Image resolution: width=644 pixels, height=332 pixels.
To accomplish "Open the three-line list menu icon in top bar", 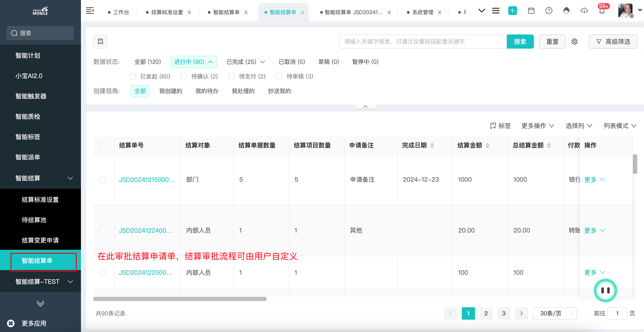I will 496,11.
